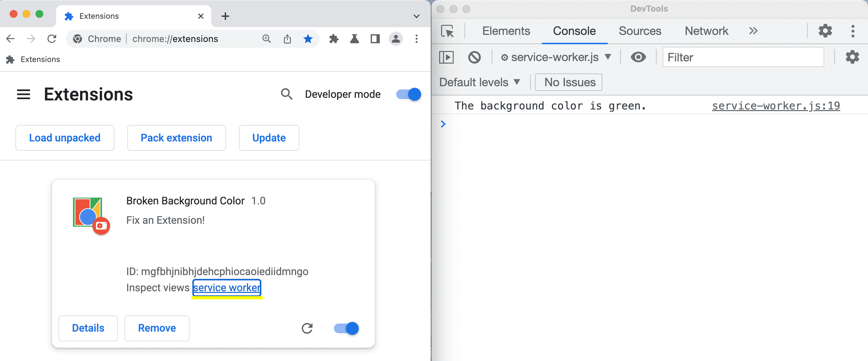The image size is (868, 361).
Task: Switch to the Sources tab in DevTools
Action: (x=640, y=30)
